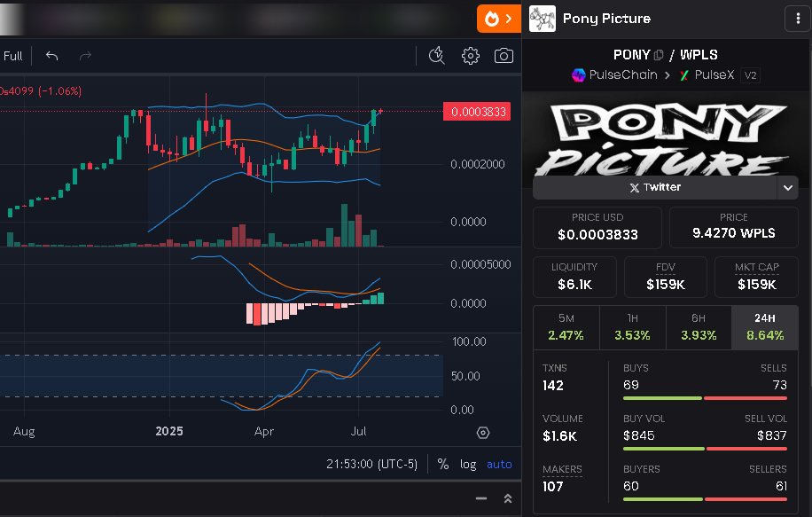Copy the PONY token address
The image size is (812, 517).
click(x=659, y=55)
